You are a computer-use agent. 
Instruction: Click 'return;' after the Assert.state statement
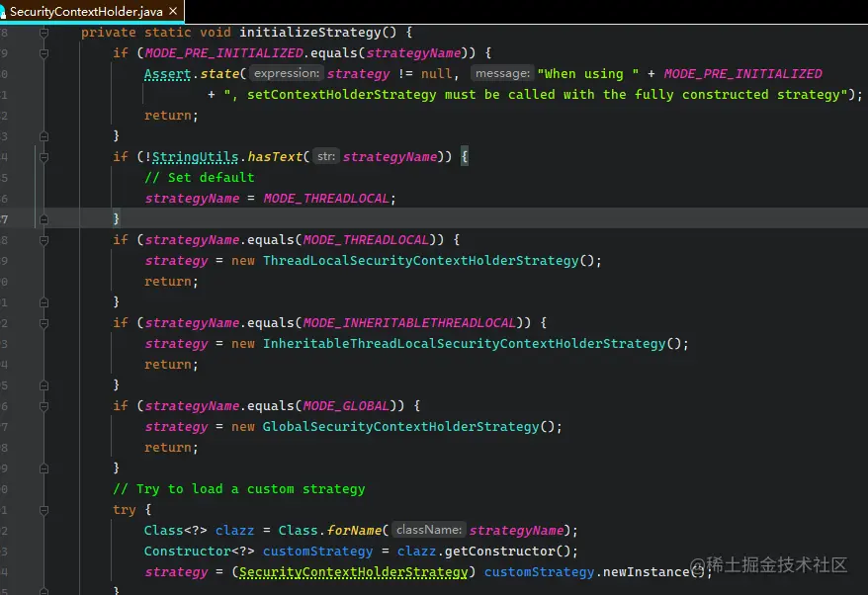(x=171, y=115)
